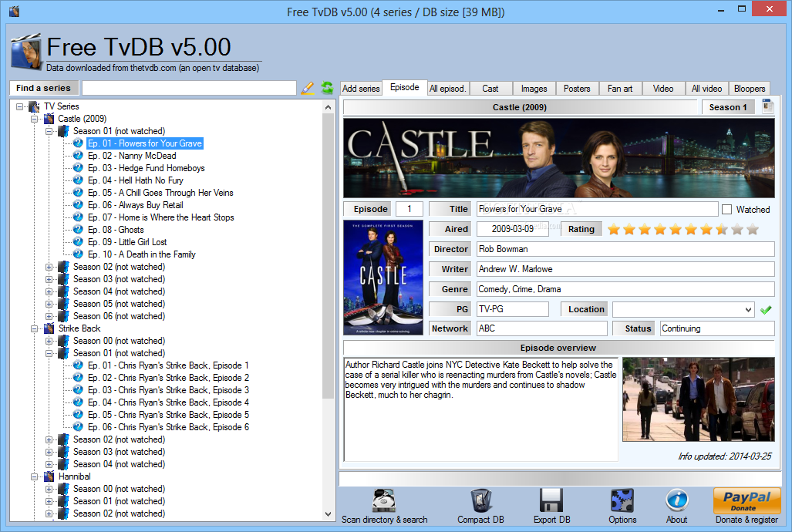Screen dimensions: 792x532
Task: Click the green refresh arrows icon
Action: pyautogui.click(x=327, y=88)
